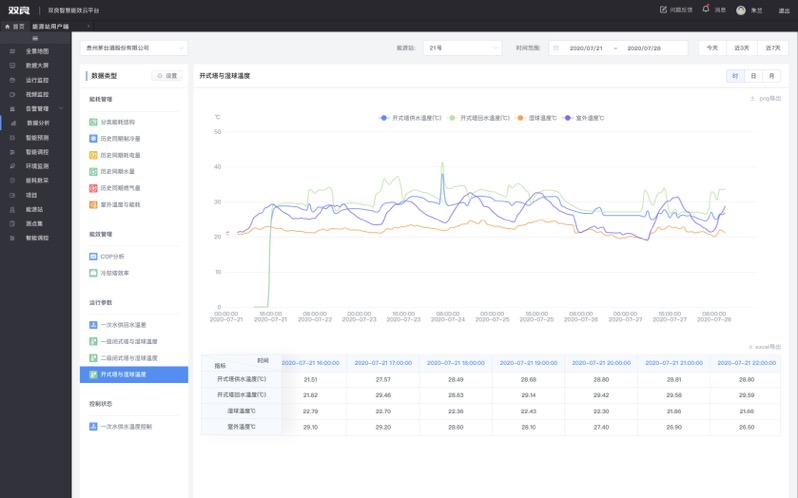Click the 近7天 quick range button
The height and width of the screenshot is (498, 798).
tap(771, 47)
